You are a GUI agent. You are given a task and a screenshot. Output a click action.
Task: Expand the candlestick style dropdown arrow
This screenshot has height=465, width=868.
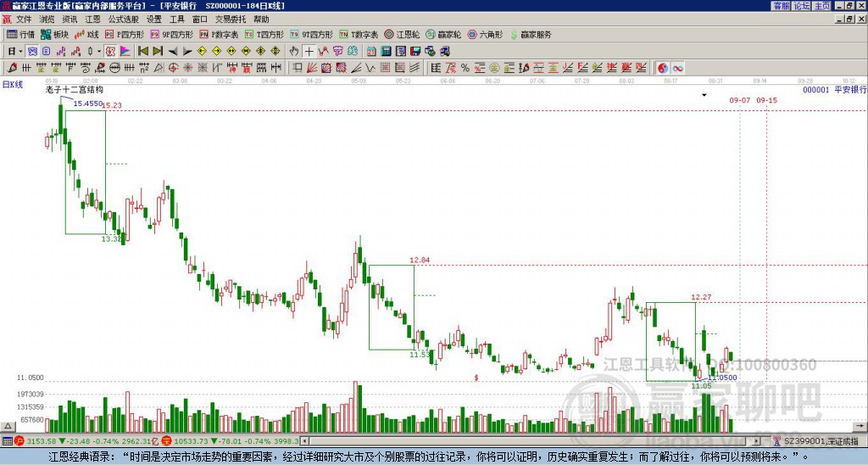pos(99,52)
